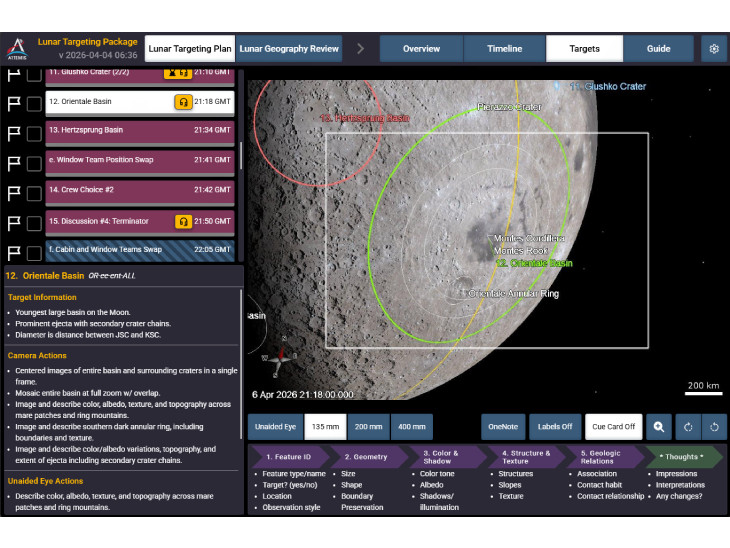
Task: Click the target list scrollbar
Action: [x=240, y=155]
